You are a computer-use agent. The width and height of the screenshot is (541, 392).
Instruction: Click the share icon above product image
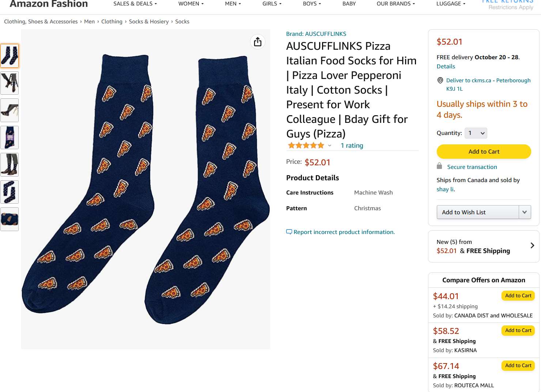258,42
